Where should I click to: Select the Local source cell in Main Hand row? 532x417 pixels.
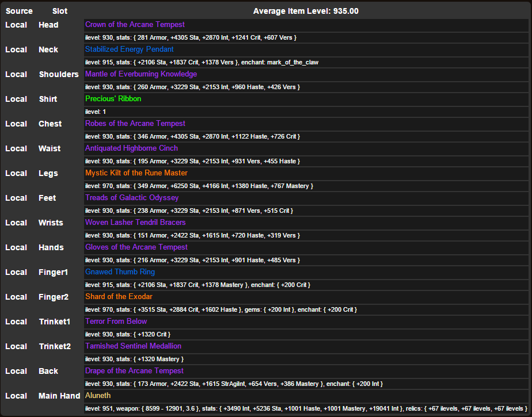point(16,396)
